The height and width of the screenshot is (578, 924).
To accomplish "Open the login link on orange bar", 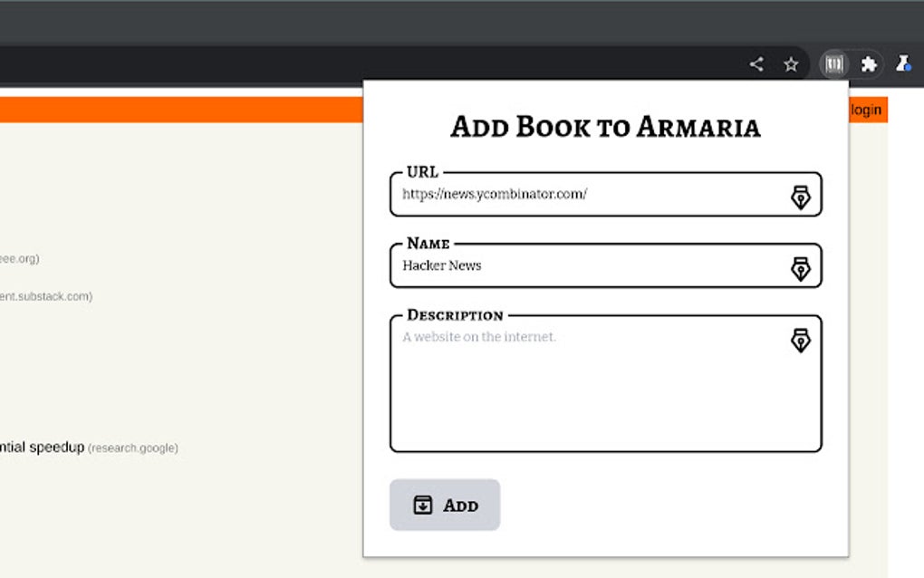I will (866, 110).
